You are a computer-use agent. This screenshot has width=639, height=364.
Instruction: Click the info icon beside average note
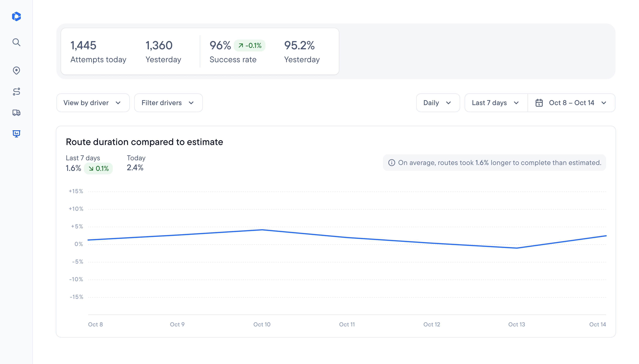pos(391,163)
